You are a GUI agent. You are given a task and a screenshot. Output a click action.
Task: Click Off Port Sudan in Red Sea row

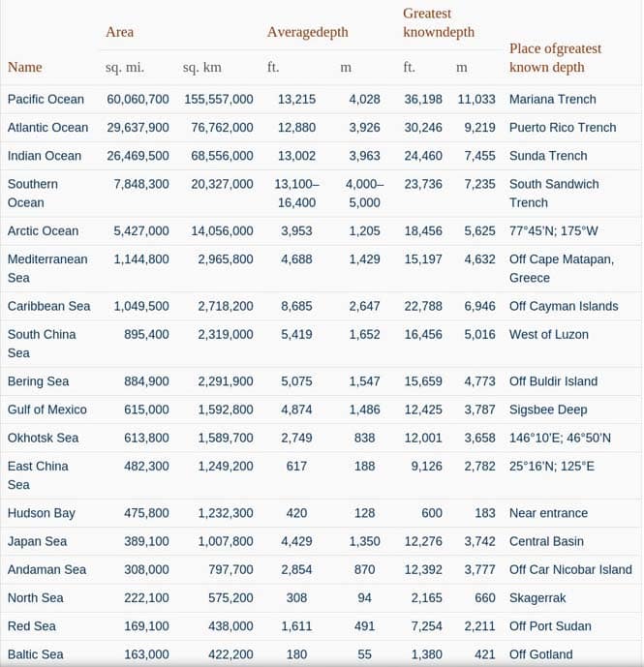pos(550,626)
